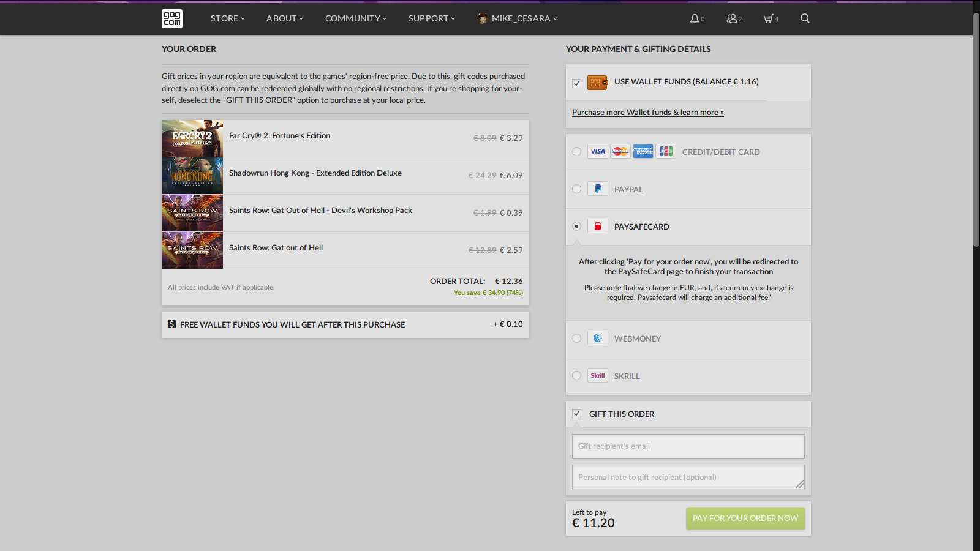The height and width of the screenshot is (551, 980).
Task: Click the € 2.59 Gat out of Hell price
Action: coord(511,250)
